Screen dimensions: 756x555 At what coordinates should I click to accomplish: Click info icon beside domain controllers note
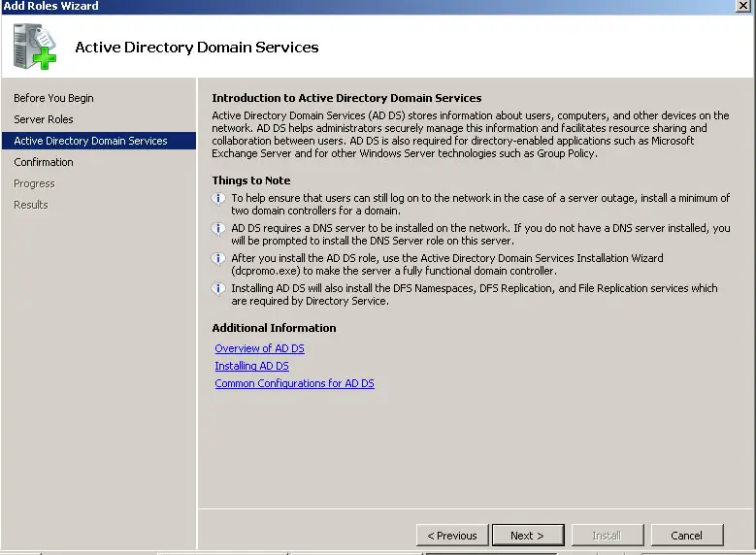tap(218, 199)
